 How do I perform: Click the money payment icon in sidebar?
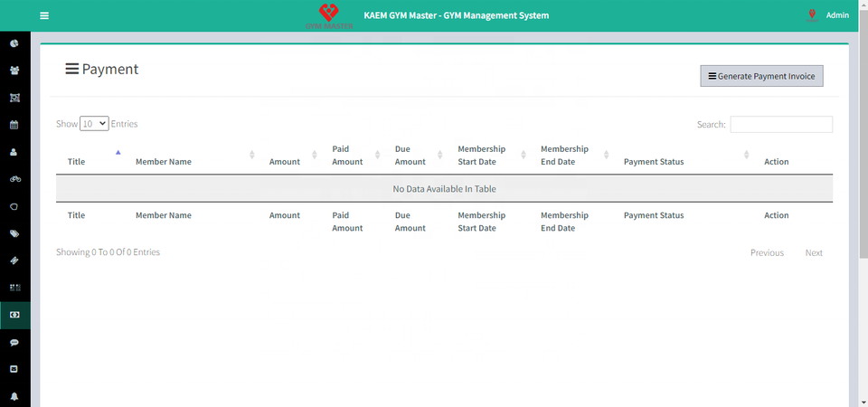[x=14, y=315]
